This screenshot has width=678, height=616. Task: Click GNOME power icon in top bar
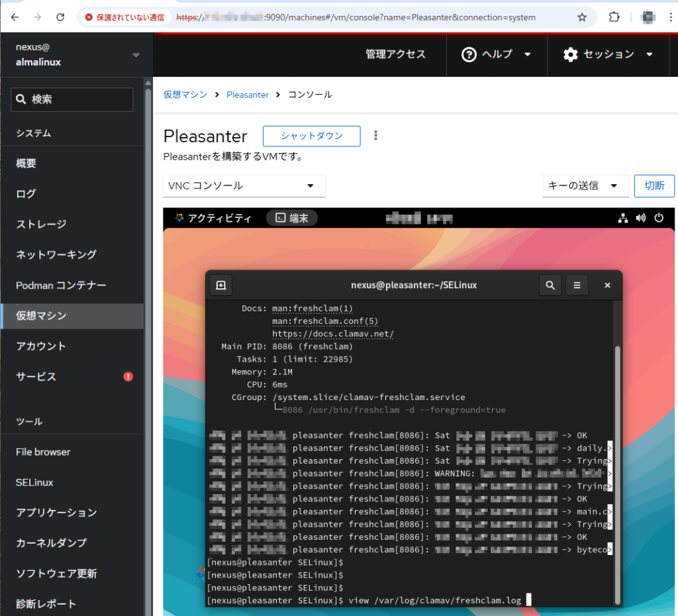tap(659, 218)
